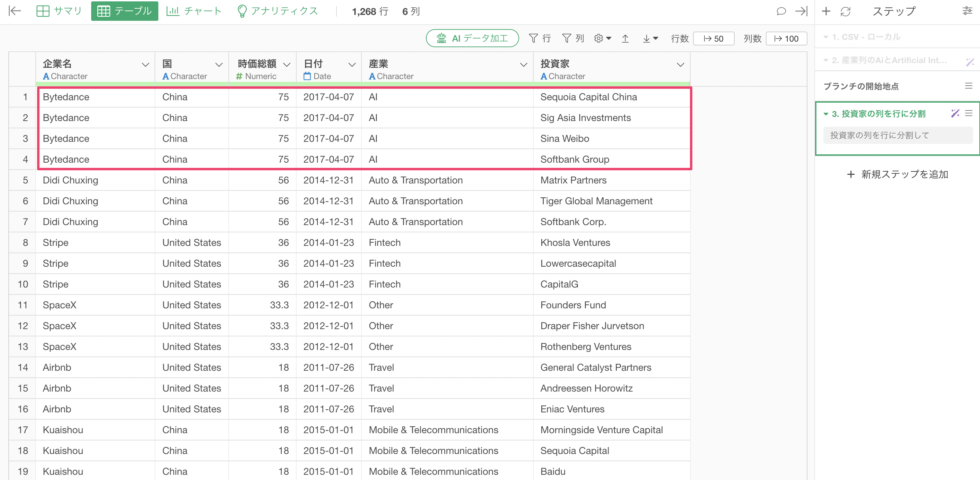980x480 pixels.
Task: Open the comment bubble icon
Action: (781, 11)
